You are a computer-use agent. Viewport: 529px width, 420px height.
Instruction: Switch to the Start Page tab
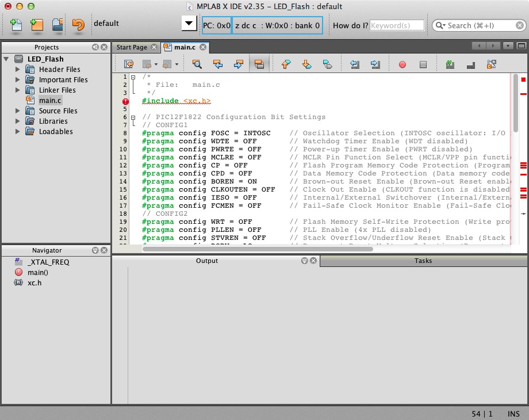pos(132,47)
